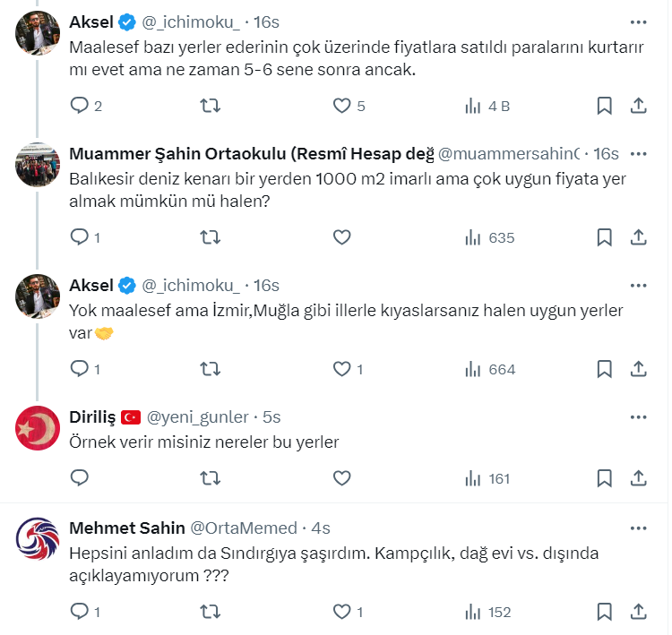Like Aksel's tweet about overpriced places
Viewport: 672px width, 635px height.
click(x=341, y=106)
